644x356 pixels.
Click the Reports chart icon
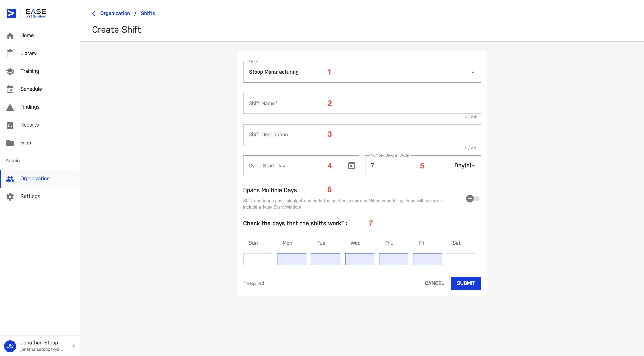pyautogui.click(x=10, y=125)
